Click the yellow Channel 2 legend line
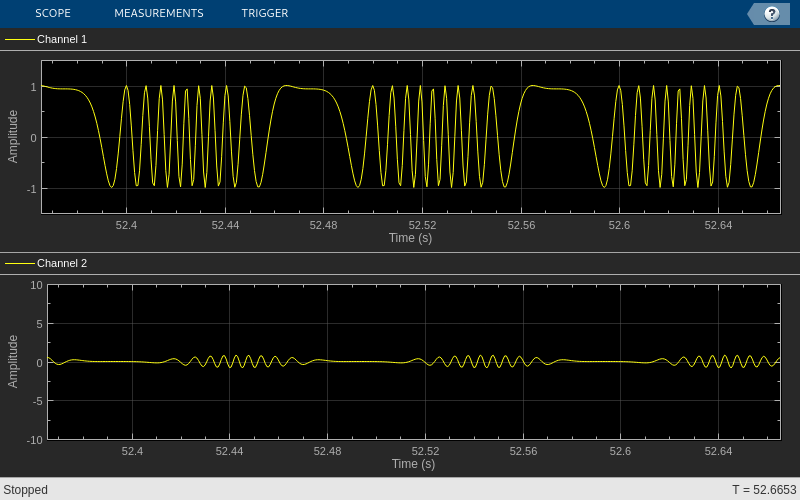 (x=20, y=263)
